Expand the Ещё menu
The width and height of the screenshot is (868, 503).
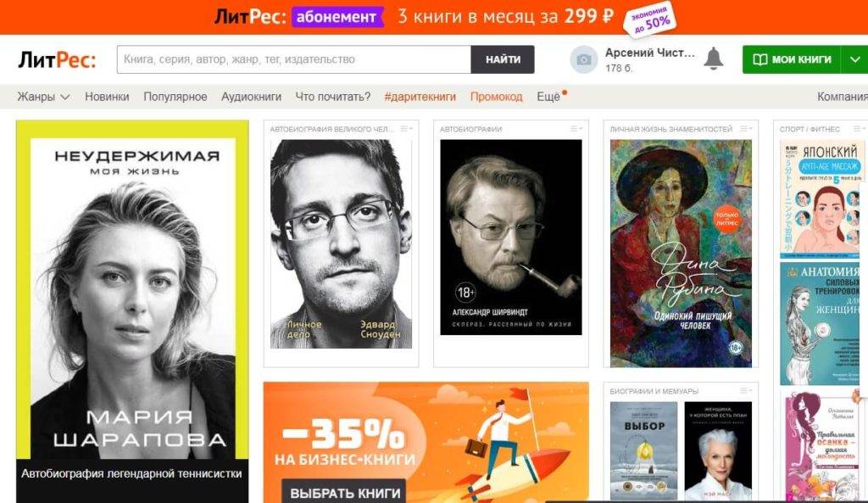pyautogui.click(x=551, y=96)
